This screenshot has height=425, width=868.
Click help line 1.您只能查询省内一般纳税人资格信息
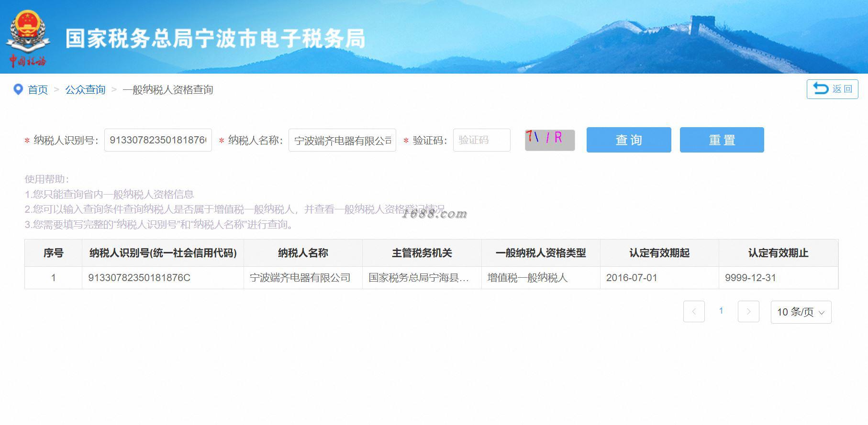[110, 195]
